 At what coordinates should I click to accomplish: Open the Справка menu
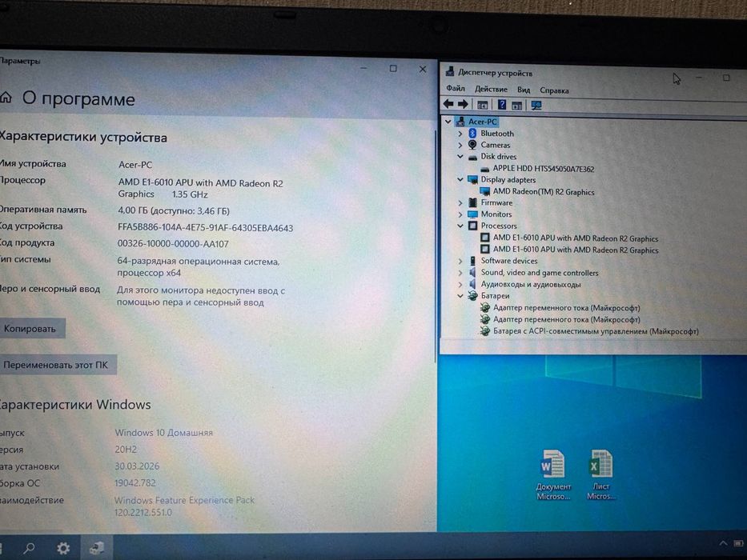554,90
